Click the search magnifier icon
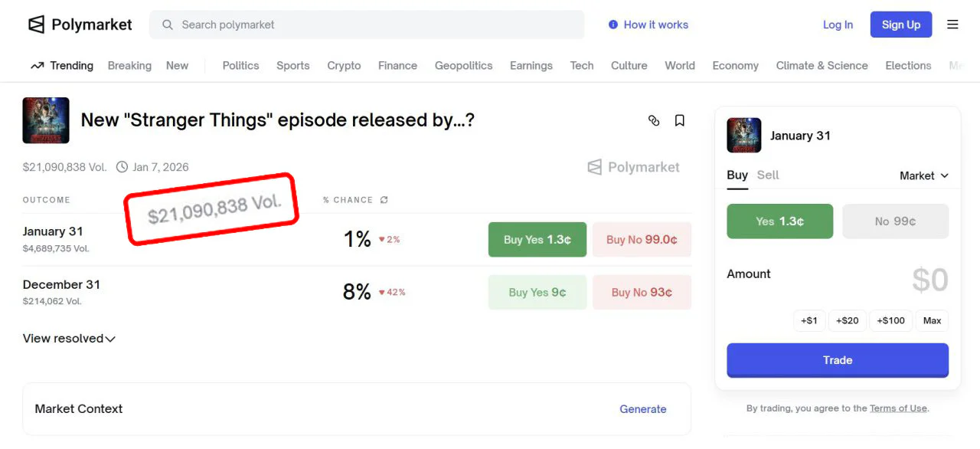Screen dimensions: 980x449 pyautogui.click(x=168, y=25)
